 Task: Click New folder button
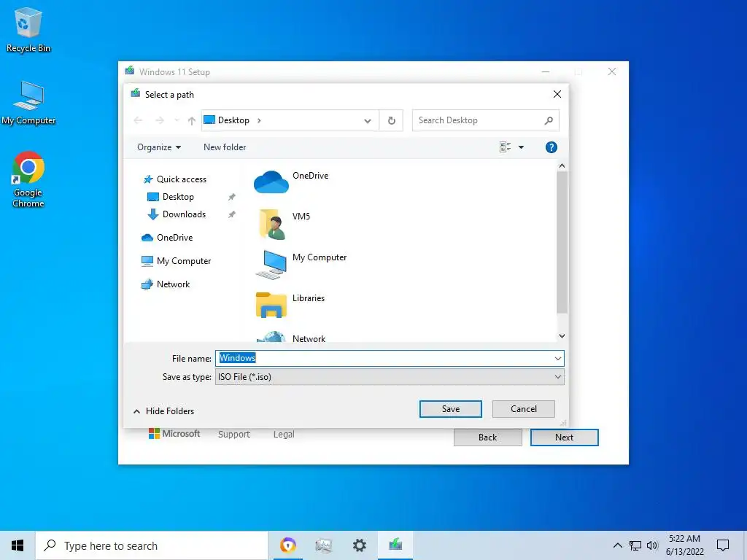[x=225, y=147]
